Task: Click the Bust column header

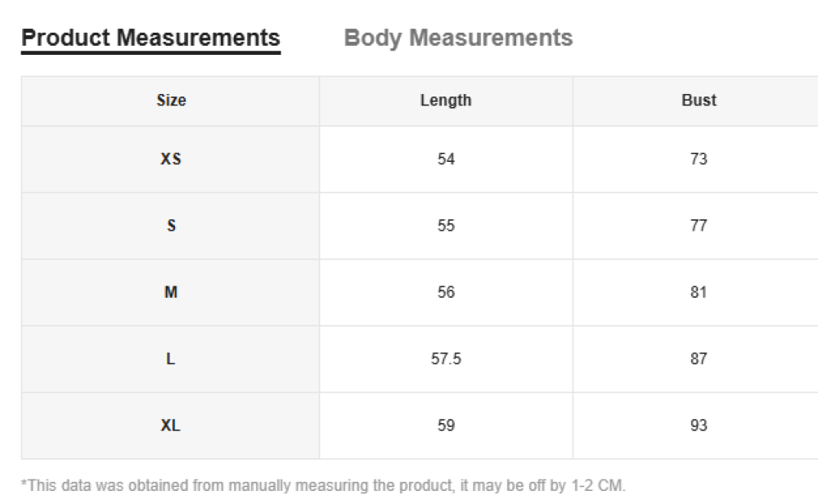Action: pos(699,101)
